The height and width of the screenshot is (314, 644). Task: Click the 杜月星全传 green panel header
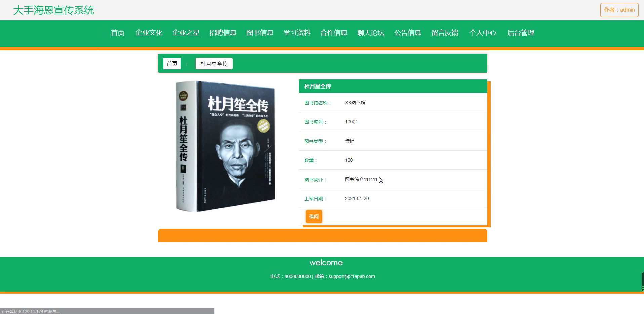(x=393, y=86)
